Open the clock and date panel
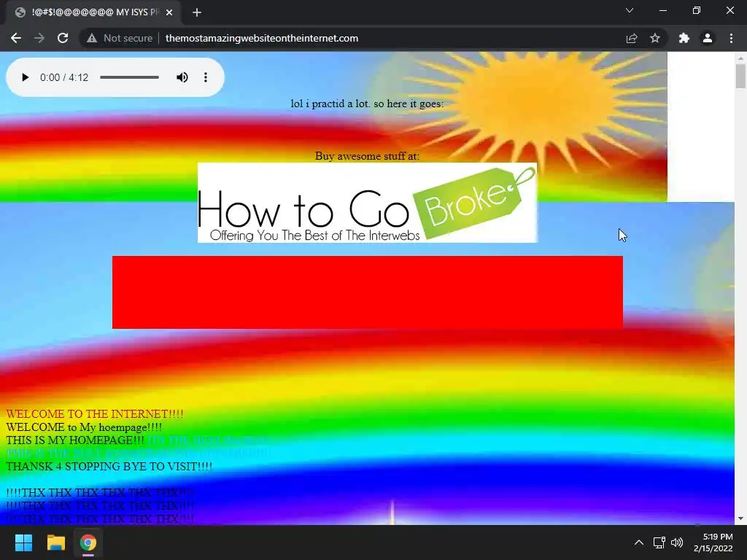 [x=713, y=542]
